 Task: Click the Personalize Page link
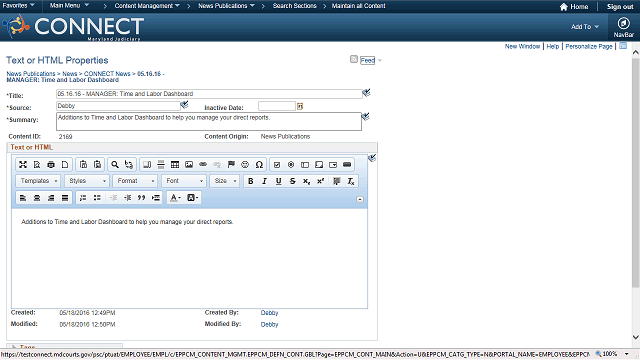click(x=589, y=47)
